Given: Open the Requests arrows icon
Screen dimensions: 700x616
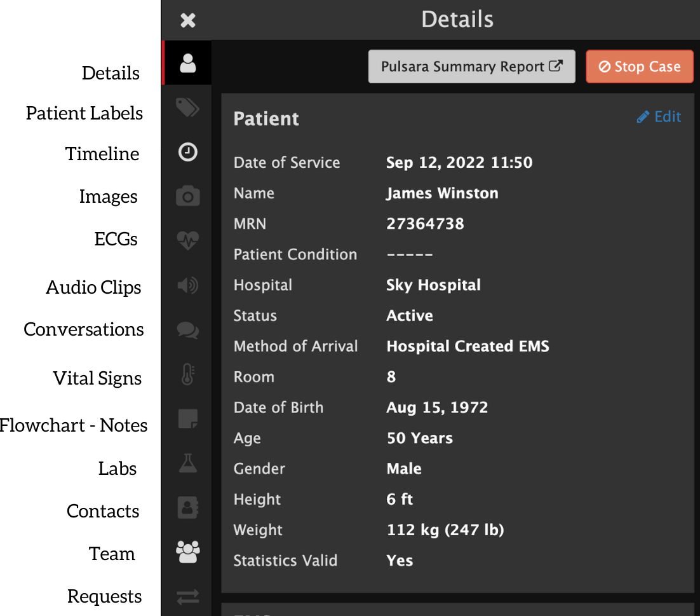Looking at the screenshot, I should (188, 596).
